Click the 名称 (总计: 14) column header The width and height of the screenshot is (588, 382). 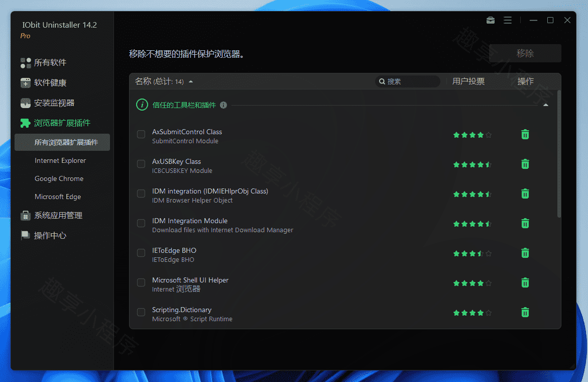(159, 81)
